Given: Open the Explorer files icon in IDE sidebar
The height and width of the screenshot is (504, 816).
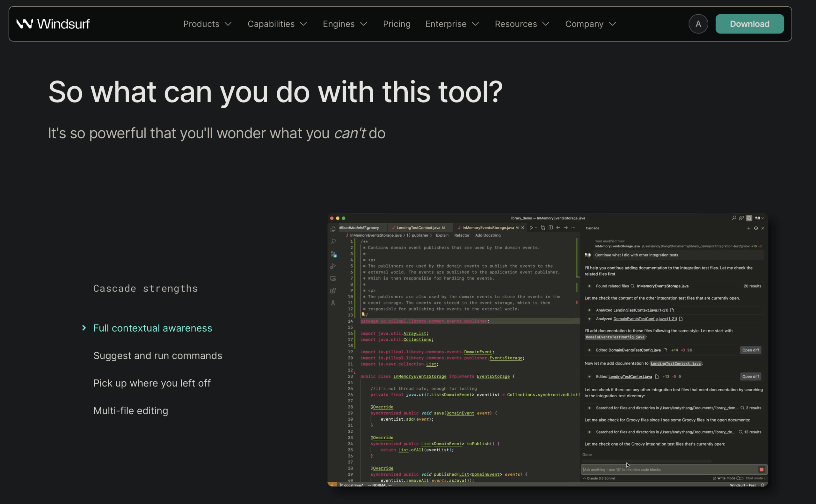Looking at the screenshot, I should click(x=333, y=229).
